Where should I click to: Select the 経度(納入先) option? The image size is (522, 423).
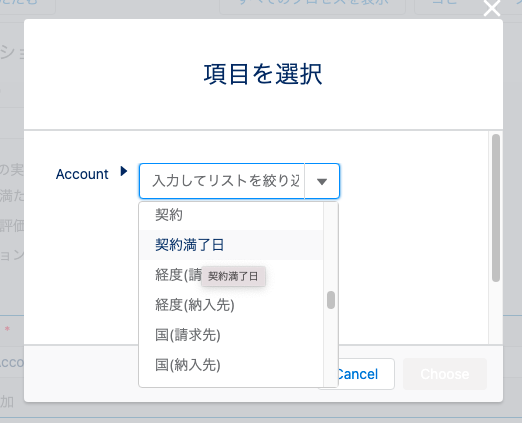coord(231,305)
